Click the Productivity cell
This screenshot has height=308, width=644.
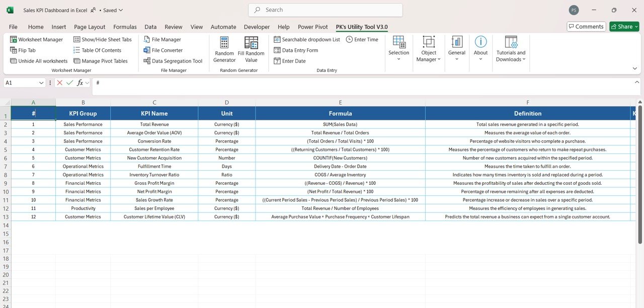click(83, 208)
